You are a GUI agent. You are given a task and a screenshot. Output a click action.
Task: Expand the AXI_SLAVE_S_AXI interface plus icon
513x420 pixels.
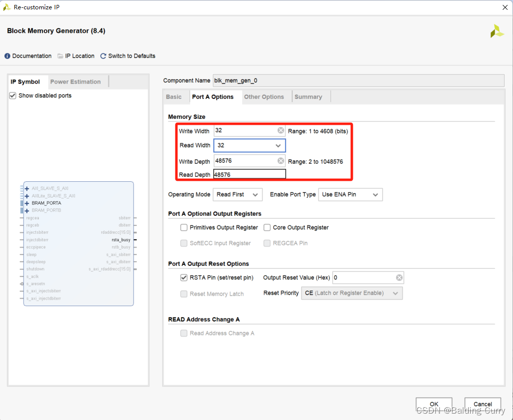pyautogui.click(x=26, y=188)
